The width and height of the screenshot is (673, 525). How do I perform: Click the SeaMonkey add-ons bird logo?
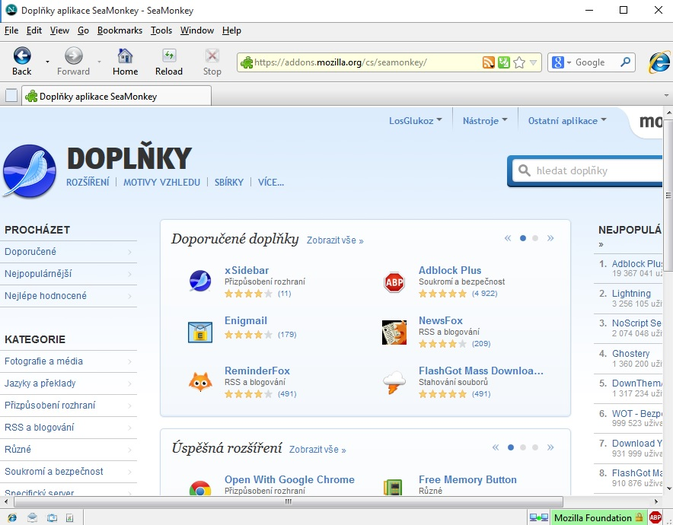click(29, 171)
